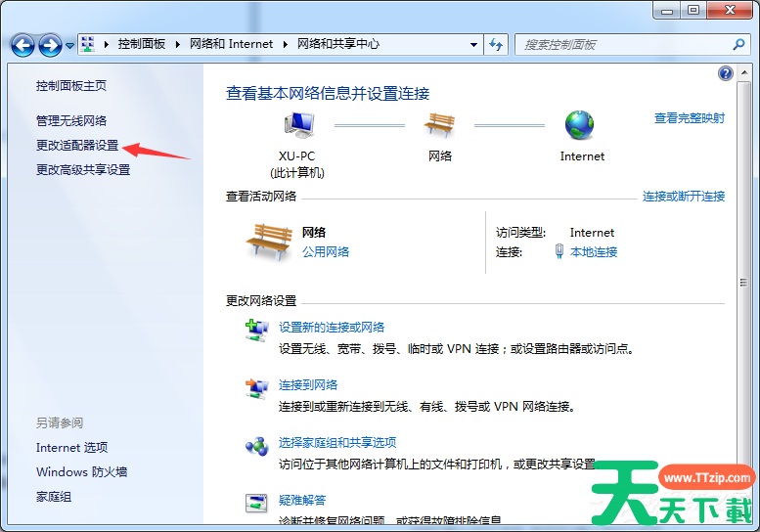Expand arrow before 网络和共享中心 breadcrumb
Viewport: 760px width, 532px height.
(285, 45)
